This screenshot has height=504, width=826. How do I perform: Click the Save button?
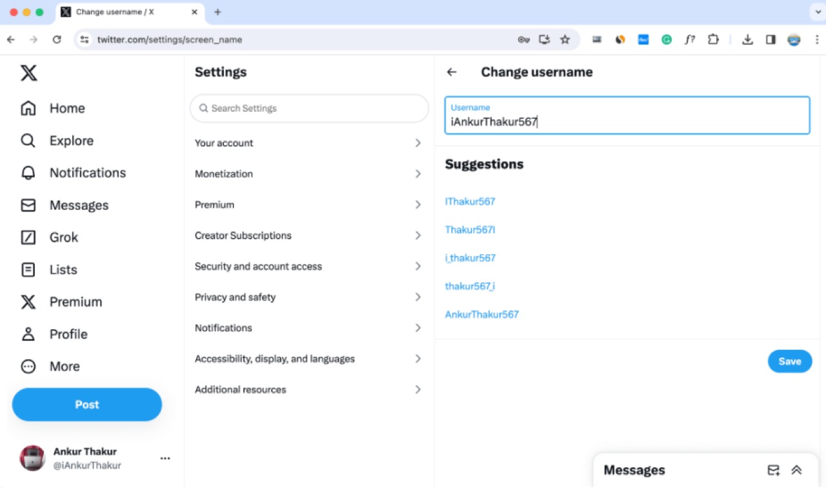790,361
